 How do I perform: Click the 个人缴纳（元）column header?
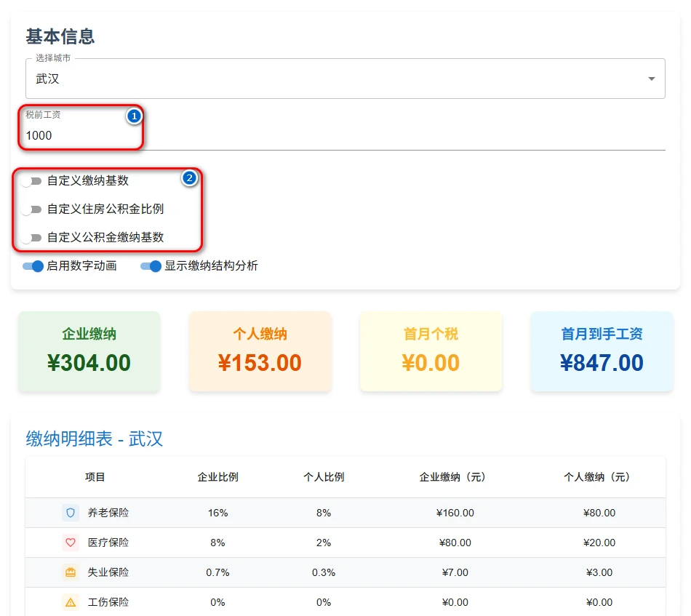[599, 477]
